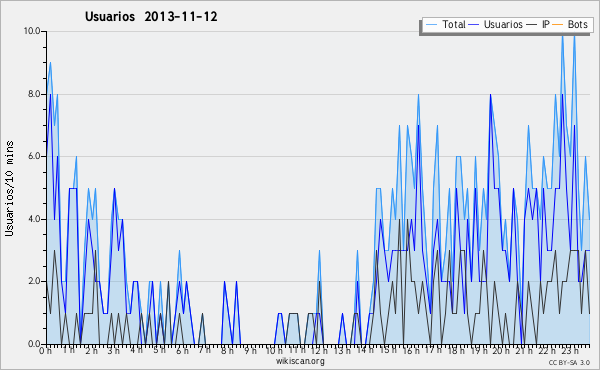600x370 pixels.
Task: Click the '6.0' y-axis value
Action: [x=34, y=156]
